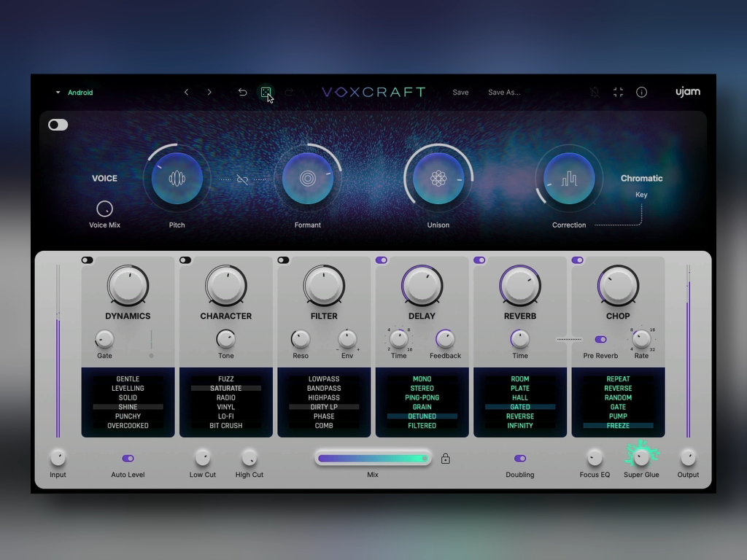
Task: Select RANDOM chop mode
Action: 619,397
